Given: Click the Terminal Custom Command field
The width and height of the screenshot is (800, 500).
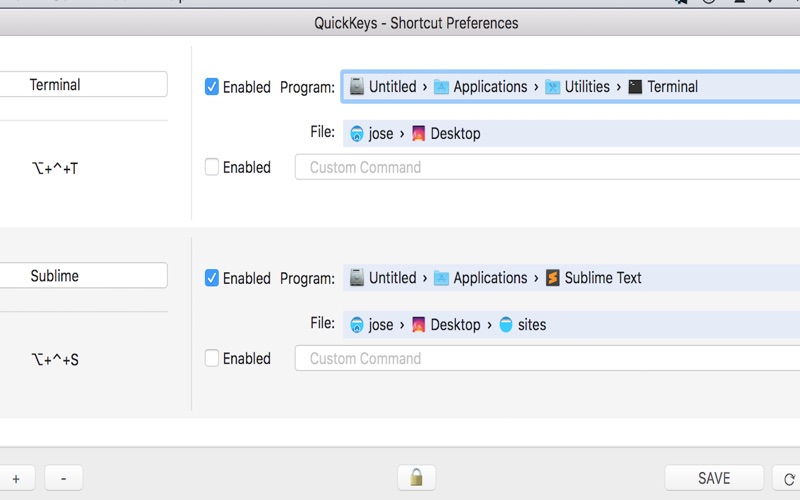Looking at the screenshot, I should tap(547, 167).
